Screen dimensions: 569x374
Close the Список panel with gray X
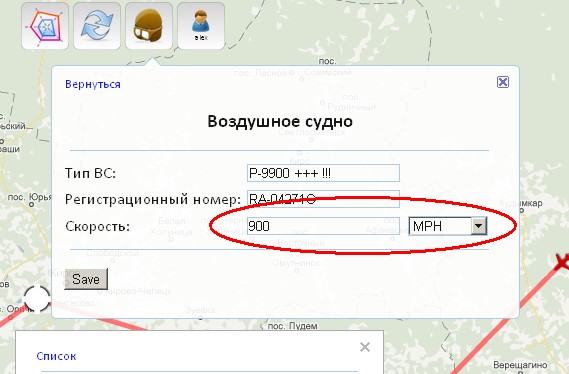click(x=365, y=347)
